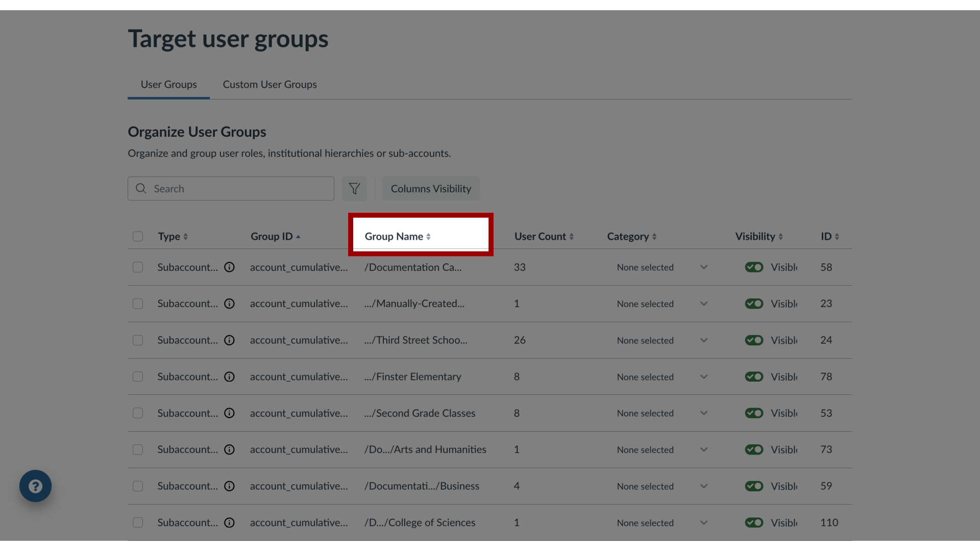Toggle visibility for College of Sciences row
The image size is (980, 551).
pos(754,522)
